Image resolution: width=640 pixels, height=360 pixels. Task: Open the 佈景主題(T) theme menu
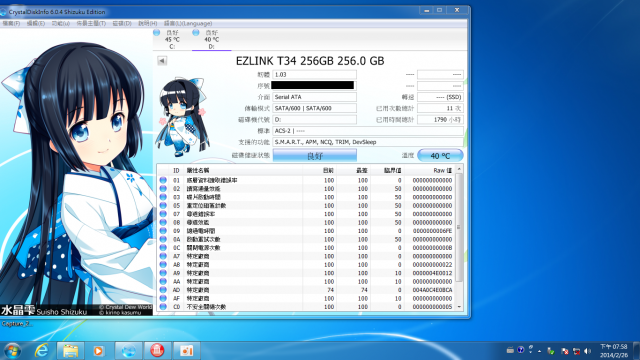91,23
